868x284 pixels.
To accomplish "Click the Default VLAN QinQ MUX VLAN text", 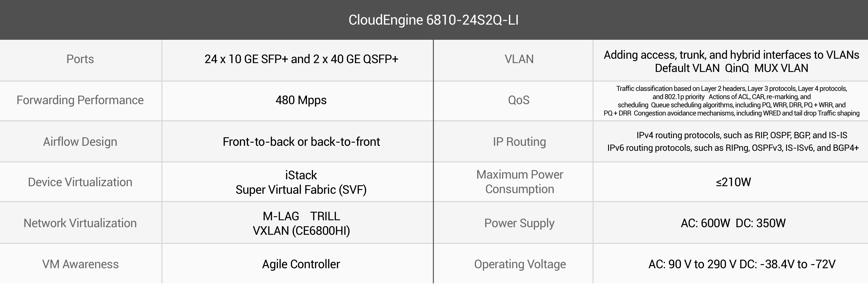I will click(x=731, y=68).
